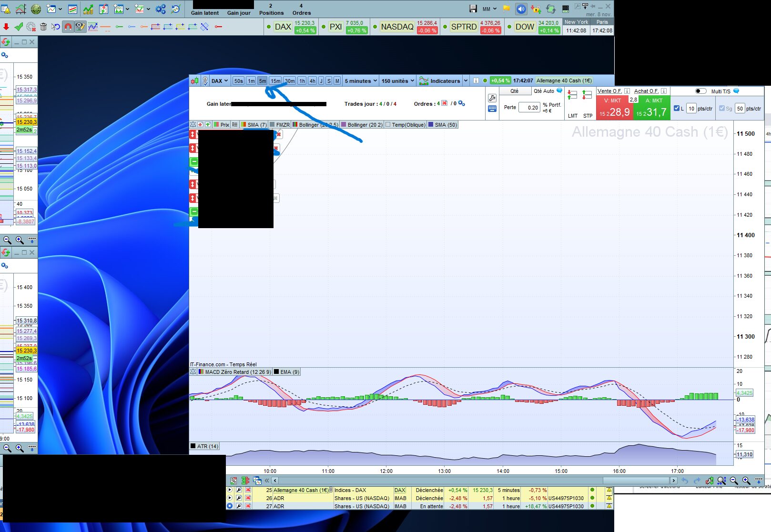
Task: Open the trading chart-with-coins icon
Action: point(88,9)
